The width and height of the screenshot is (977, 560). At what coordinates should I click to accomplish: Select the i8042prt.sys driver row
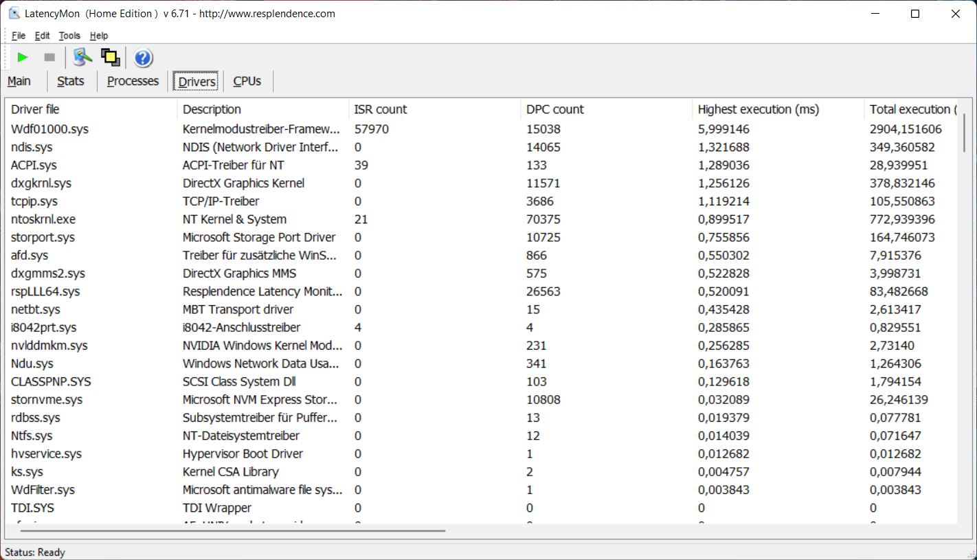[x=482, y=328]
